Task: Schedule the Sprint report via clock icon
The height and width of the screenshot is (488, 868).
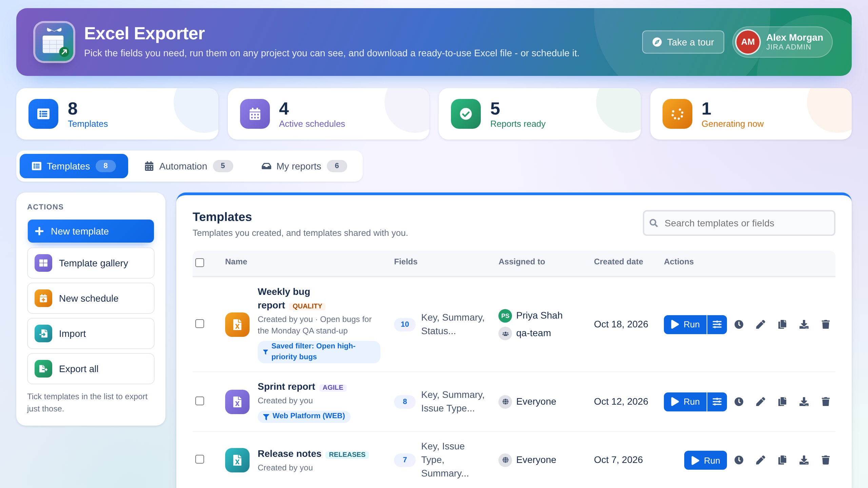Action: coord(739,402)
